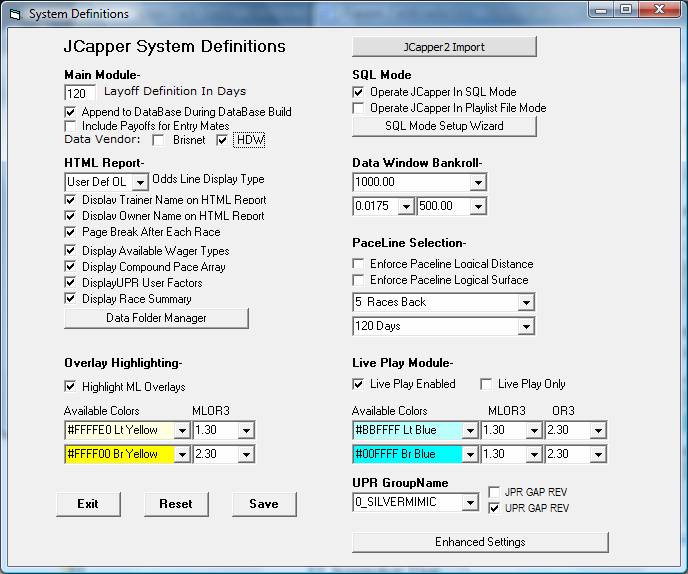Click the Layoff Definition In Days field
Image resolution: width=688 pixels, height=574 pixels.
pyautogui.click(x=80, y=93)
